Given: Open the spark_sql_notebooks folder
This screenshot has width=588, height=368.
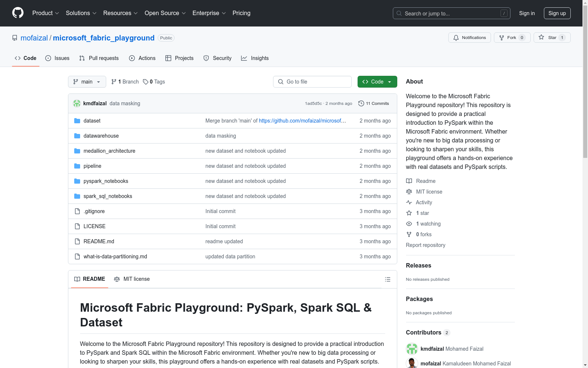Looking at the screenshot, I should pyautogui.click(x=108, y=196).
